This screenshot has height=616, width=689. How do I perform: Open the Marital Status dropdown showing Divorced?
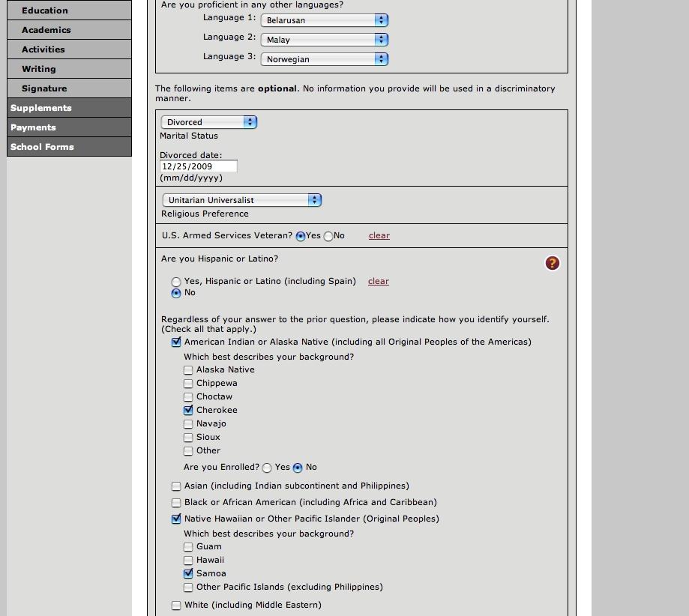pos(208,122)
